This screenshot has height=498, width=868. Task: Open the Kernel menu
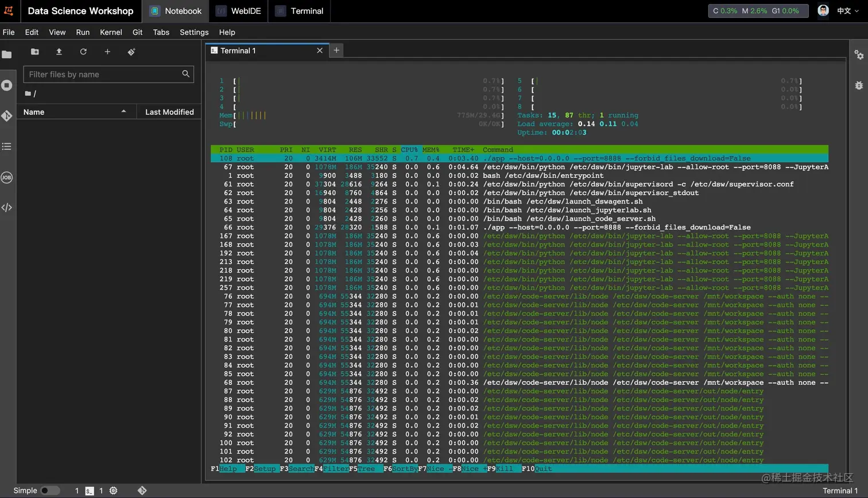point(111,32)
